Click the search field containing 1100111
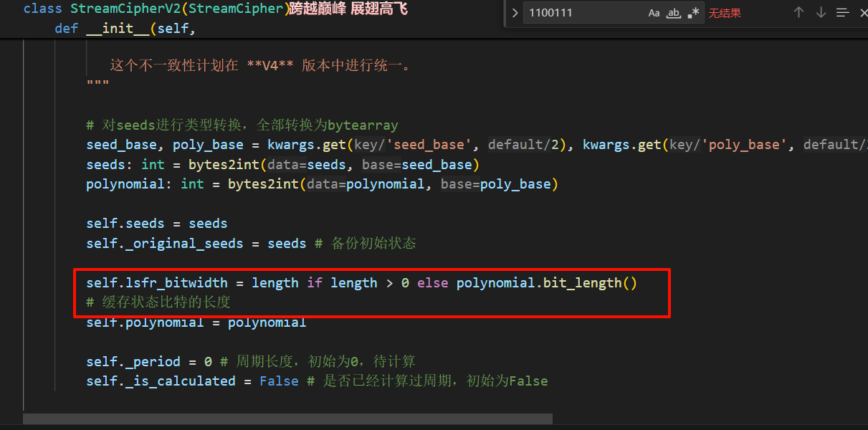Image resolution: width=868 pixels, height=430 pixels. coord(581,13)
